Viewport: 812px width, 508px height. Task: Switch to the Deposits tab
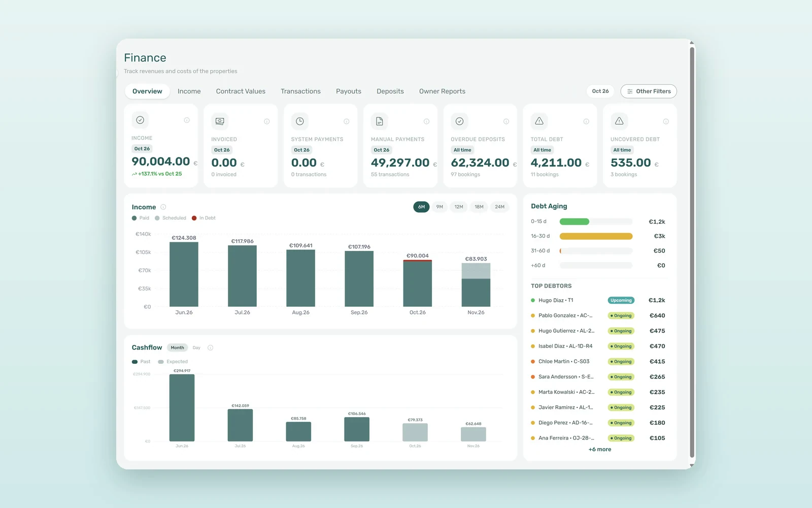[x=390, y=91]
